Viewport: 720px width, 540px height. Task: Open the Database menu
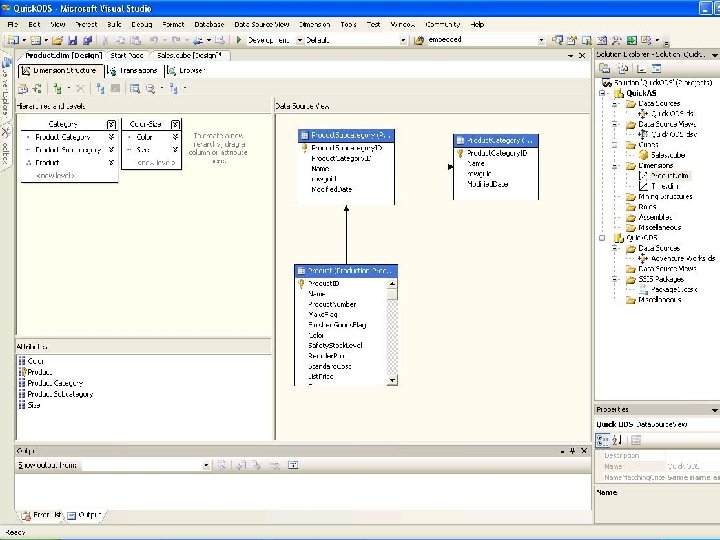[209, 23]
